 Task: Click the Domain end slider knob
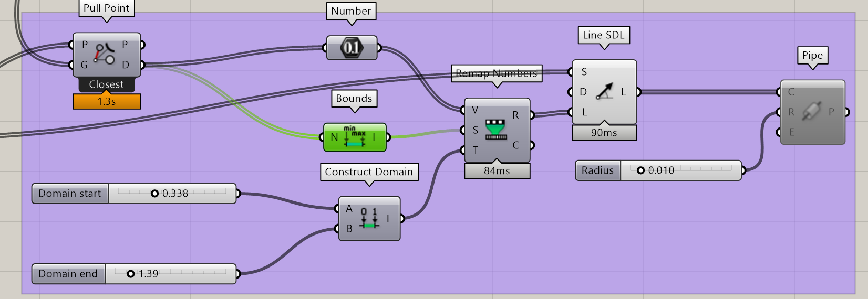pyautogui.click(x=131, y=274)
